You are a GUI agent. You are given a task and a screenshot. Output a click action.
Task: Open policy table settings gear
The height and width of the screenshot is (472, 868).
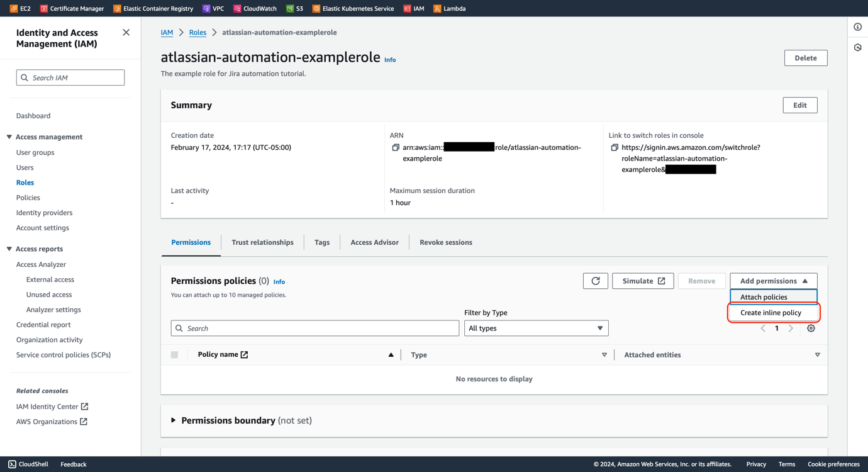[811, 328]
